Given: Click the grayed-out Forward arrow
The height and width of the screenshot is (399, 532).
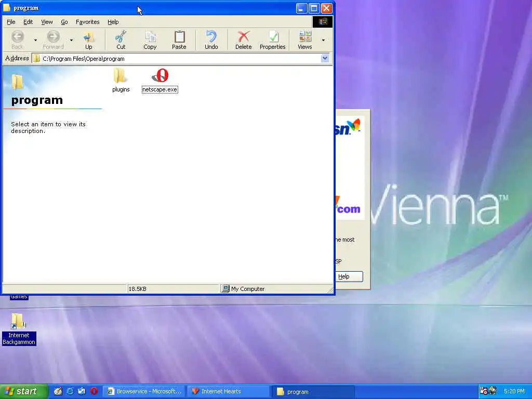Looking at the screenshot, I should click(54, 40).
